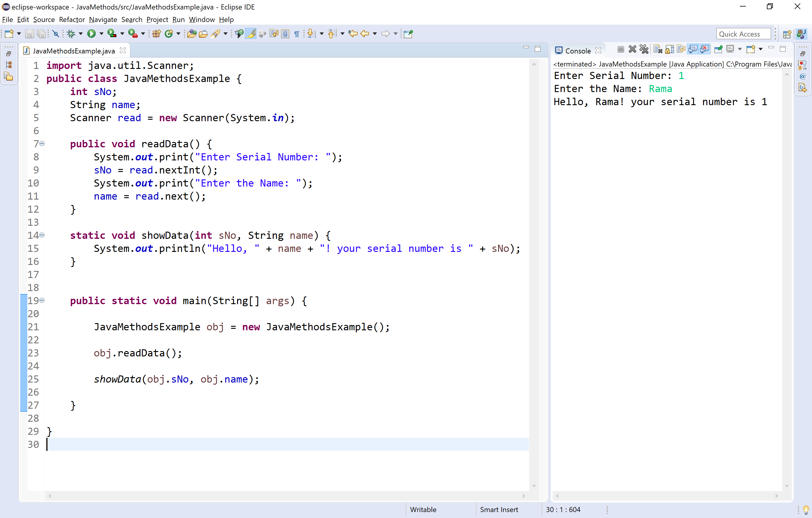The image size is (812, 518).
Task: Run the JavaMethodsExample application
Action: pyautogui.click(x=91, y=33)
